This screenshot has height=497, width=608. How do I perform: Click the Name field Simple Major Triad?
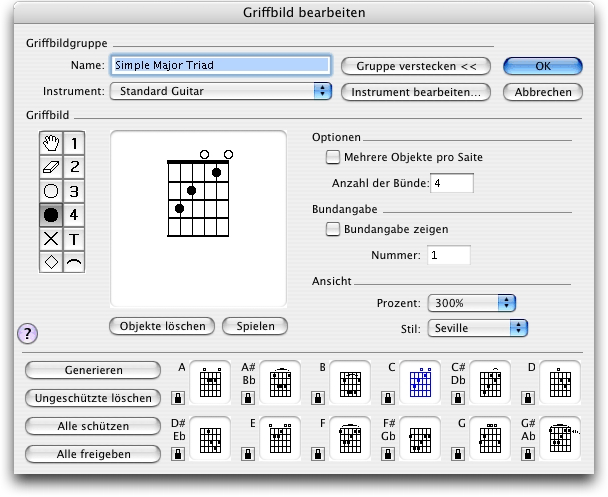(x=221, y=65)
